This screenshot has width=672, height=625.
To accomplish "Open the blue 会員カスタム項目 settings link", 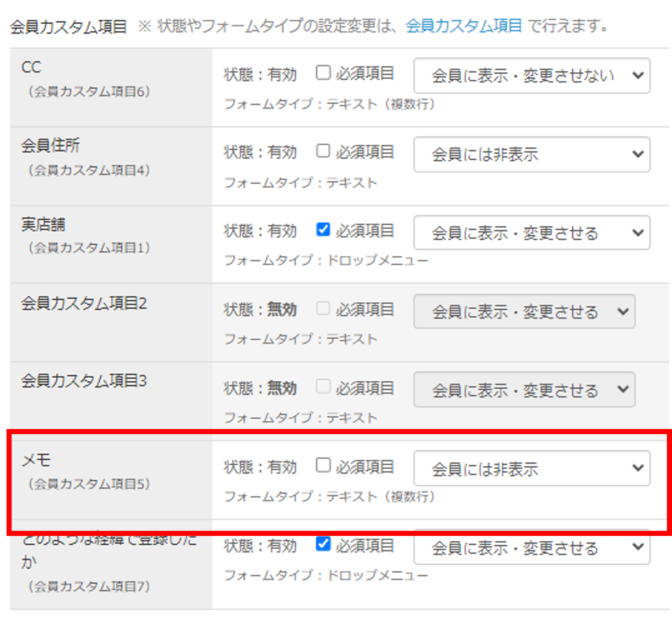I will (x=463, y=26).
